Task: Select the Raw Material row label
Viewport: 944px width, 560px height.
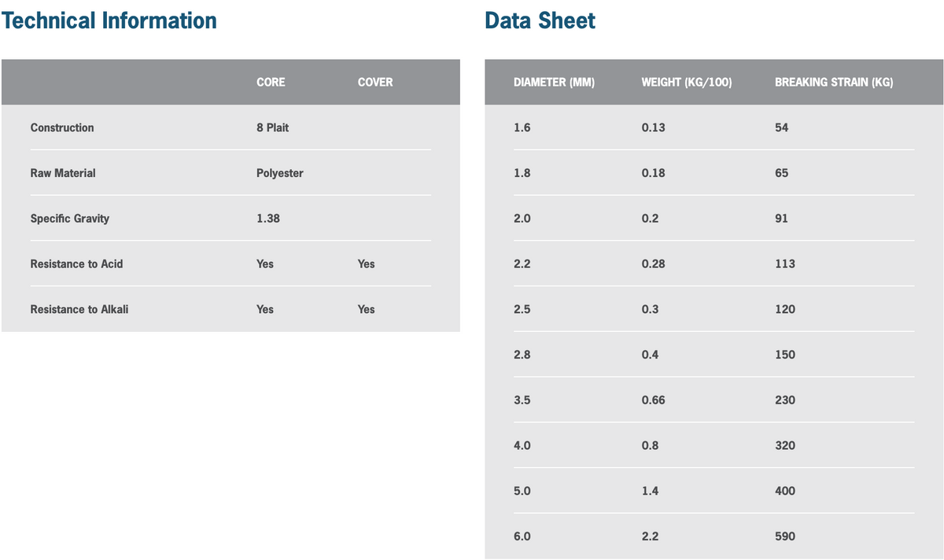Action: [63, 173]
